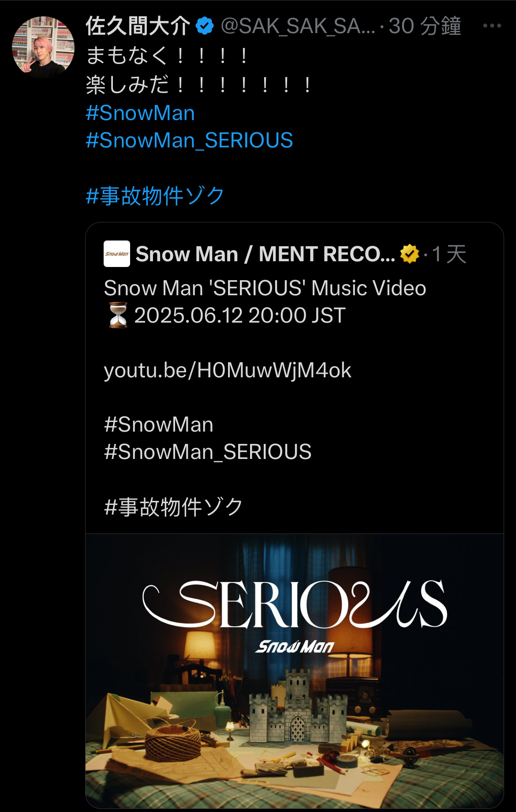The image size is (516, 812).
Task: Click the まもなく！！！！ tweet text
Action: click(x=168, y=56)
